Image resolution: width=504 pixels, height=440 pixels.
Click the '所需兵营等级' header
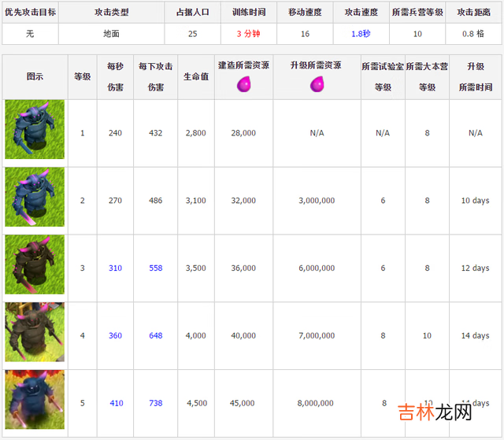[x=417, y=13]
